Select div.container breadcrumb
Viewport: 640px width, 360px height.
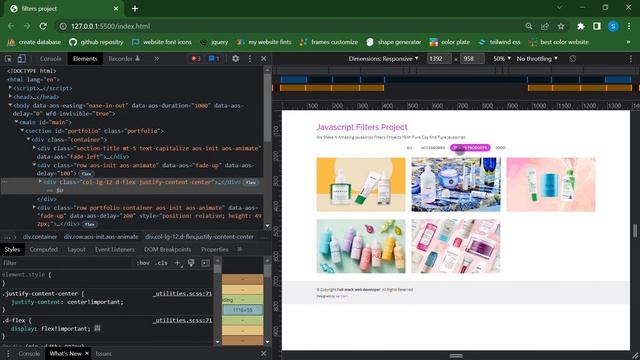pyautogui.click(x=40, y=237)
